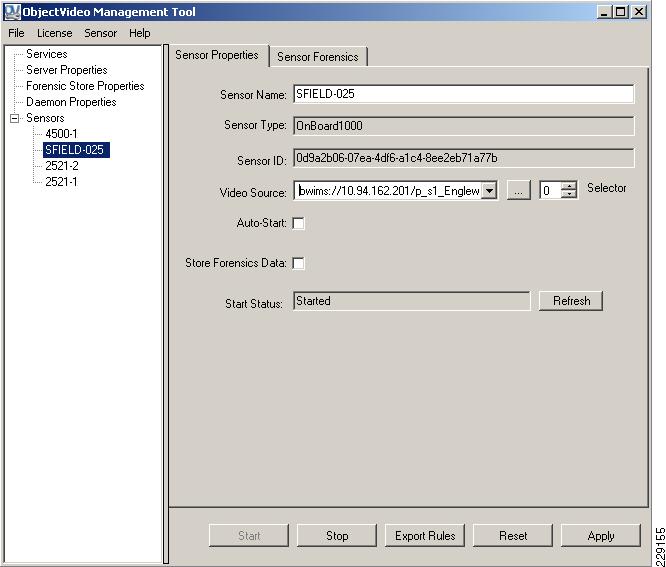Image resolution: width=666 pixels, height=567 pixels.
Task: Increase the Selector value with up arrow
Action: click(569, 186)
